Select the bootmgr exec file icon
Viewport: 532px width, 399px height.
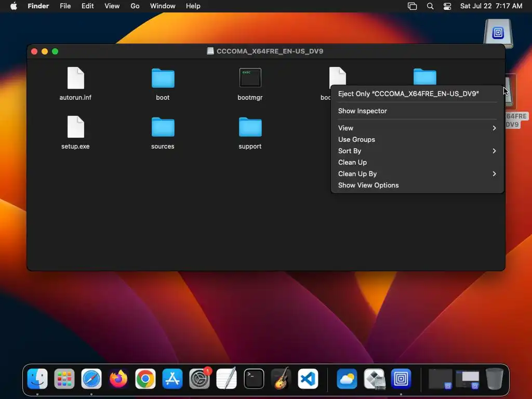pyautogui.click(x=250, y=78)
